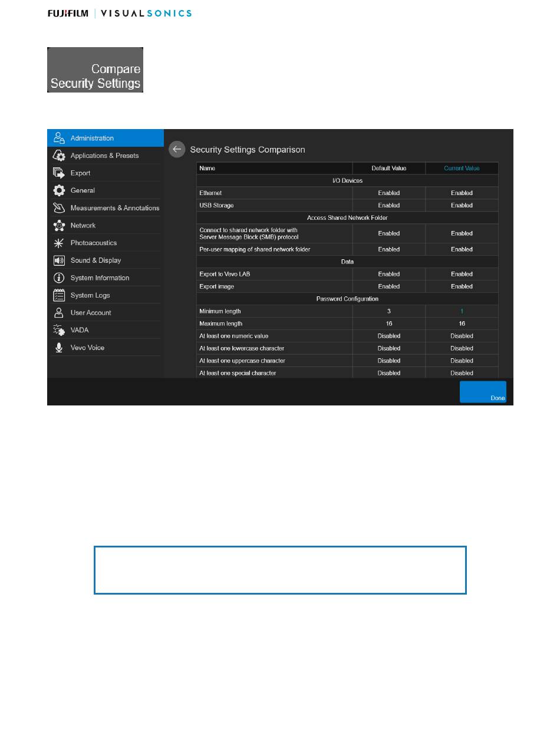Click the Compare Security Settings button
Screen dimensions: 560x739
coord(95,70)
